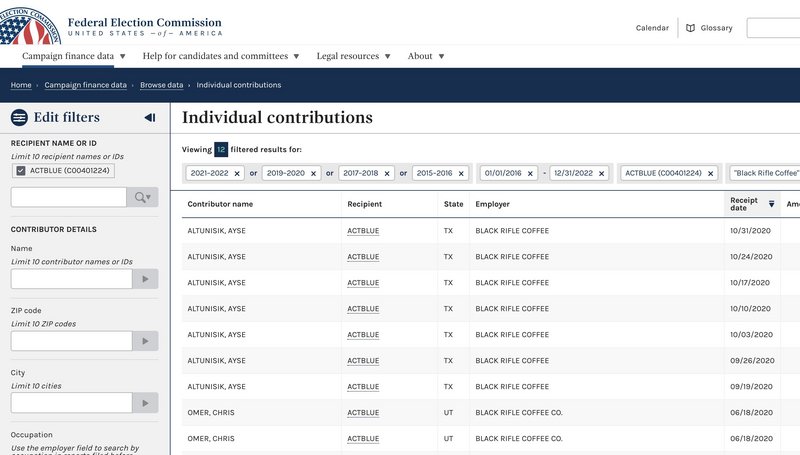Remove the ACTBLUE (C00401224) filter tag
800x455 pixels.
[x=710, y=173]
